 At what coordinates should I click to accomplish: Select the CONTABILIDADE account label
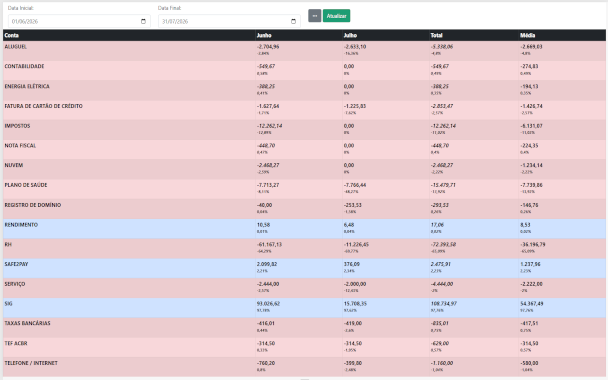(24, 66)
